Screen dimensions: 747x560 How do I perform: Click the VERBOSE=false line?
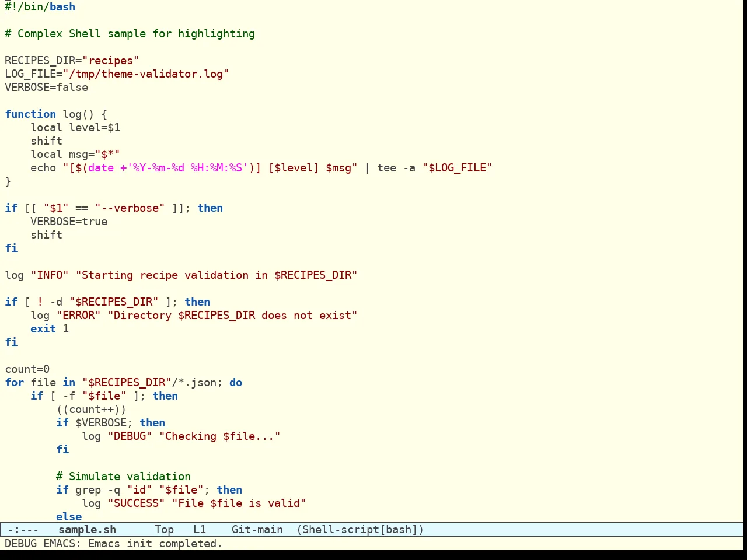coord(47,87)
